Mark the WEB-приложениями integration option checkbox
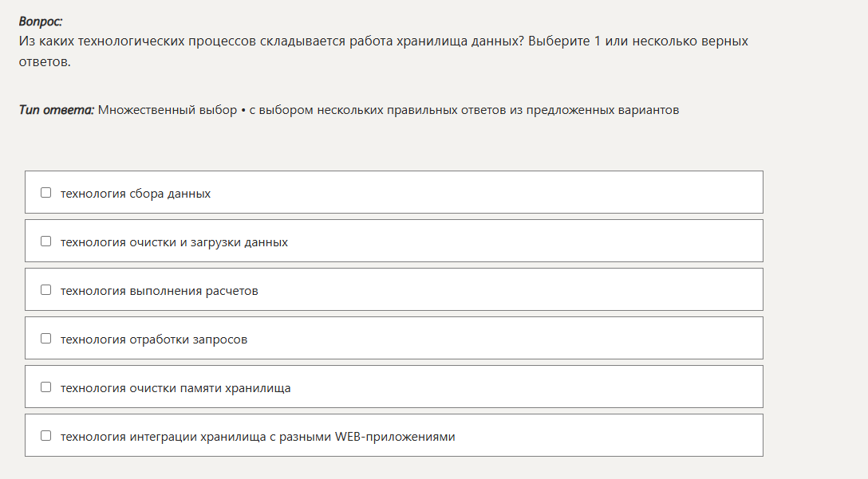Image resolution: width=868 pixels, height=479 pixels. click(46, 436)
